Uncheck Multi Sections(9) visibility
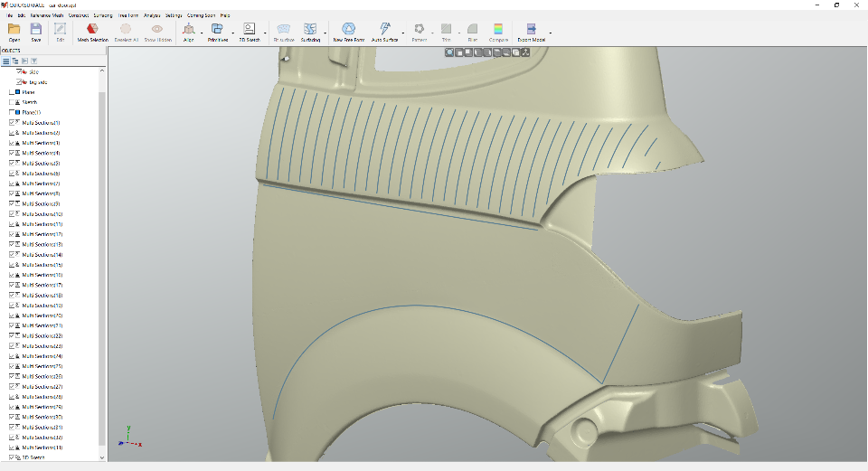The height and width of the screenshot is (471, 868). pos(12,203)
